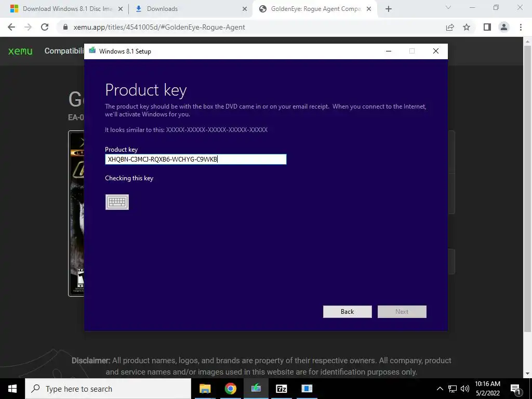Close the Downloads tab
Image resolution: width=532 pixels, height=399 pixels.
pos(245,9)
